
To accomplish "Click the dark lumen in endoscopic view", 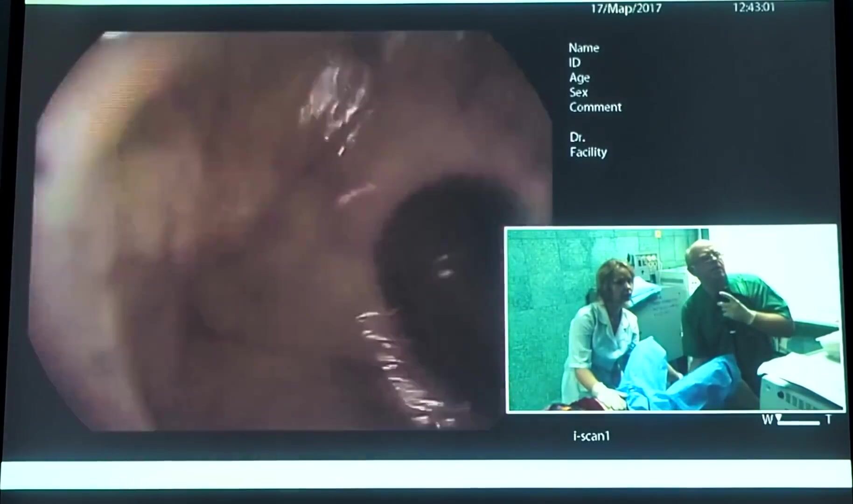I will tap(443, 252).
